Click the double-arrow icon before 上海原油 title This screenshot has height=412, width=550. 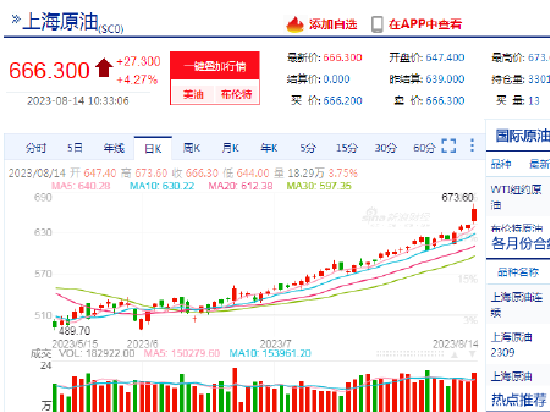pyautogui.click(x=16, y=19)
